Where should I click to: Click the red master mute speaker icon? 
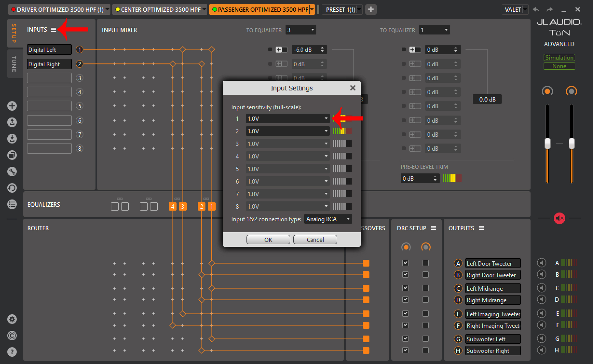coord(559,219)
